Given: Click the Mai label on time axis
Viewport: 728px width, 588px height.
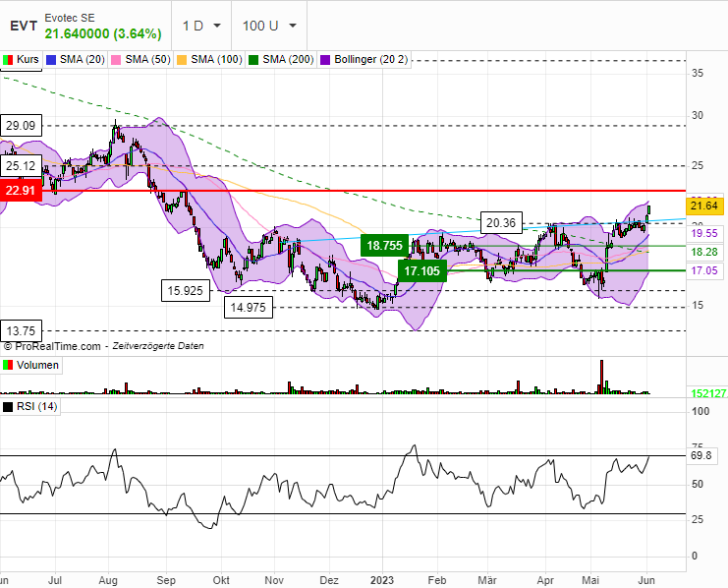Looking at the screenshot, I should (x=590, y=580).
